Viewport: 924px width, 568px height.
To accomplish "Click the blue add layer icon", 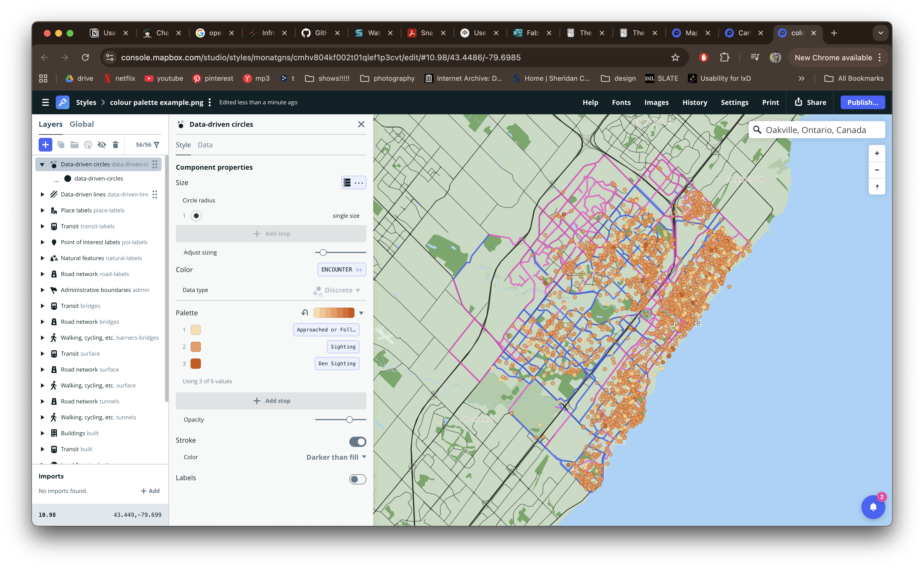I will click(x=46, y=145).
